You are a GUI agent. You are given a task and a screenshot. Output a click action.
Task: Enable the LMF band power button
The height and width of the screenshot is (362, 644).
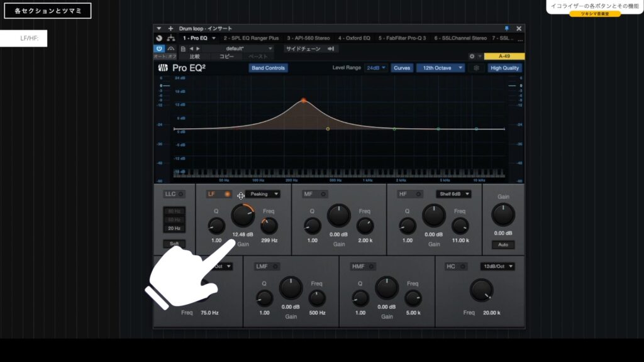pyautogui.click(x=275, y=266)
